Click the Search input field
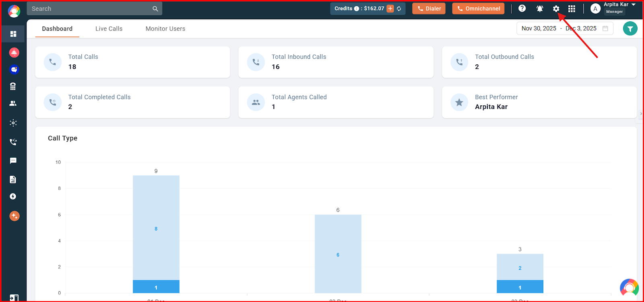644x302 pixels. click(x=94, y=9)
